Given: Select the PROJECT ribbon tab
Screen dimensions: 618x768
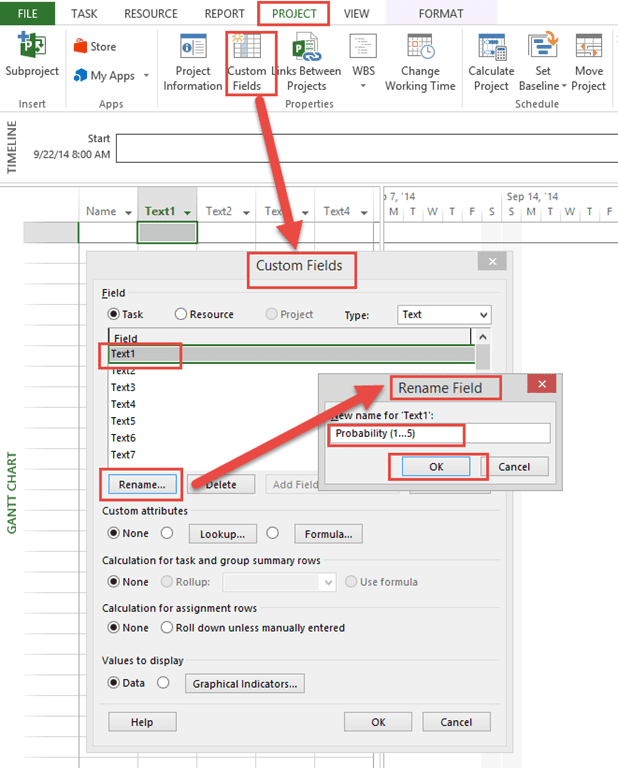Looking at the screenshot, I should 294,14.
